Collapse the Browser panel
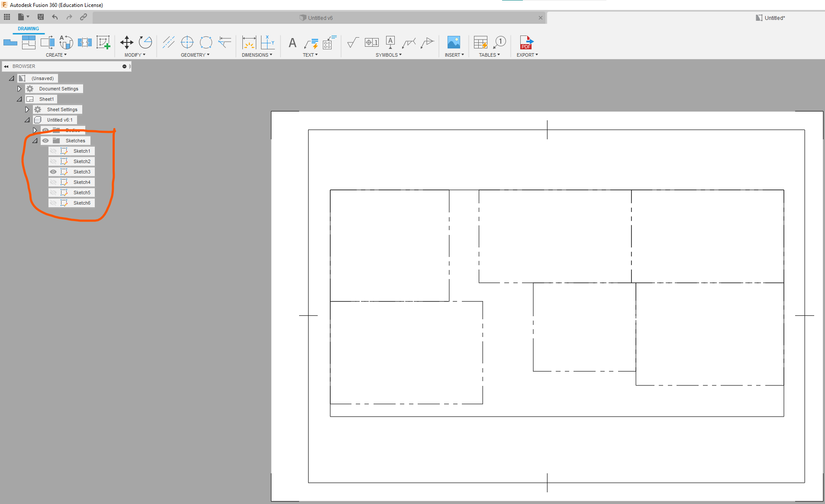 [x=6, y=66]
